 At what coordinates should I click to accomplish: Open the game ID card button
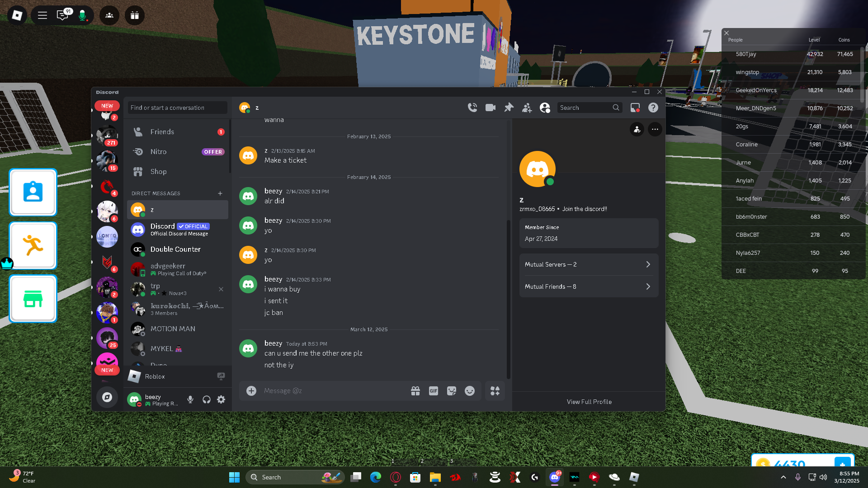(33, 192)
